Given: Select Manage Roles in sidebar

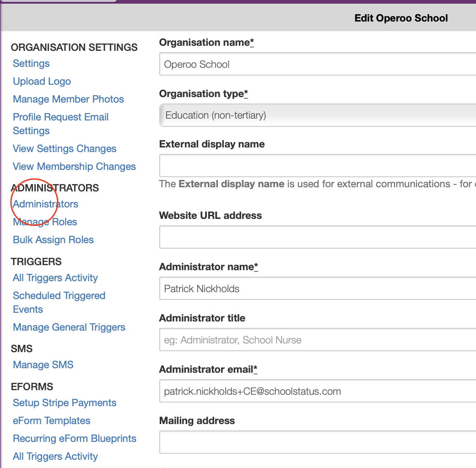Looking at the screenshot, I should pos(45,222).
